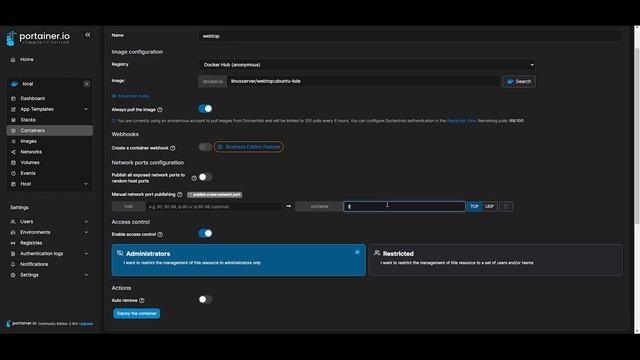The image size is (640, 360).
Task: Click the Authentication logs icon
Action: (13, 253)
